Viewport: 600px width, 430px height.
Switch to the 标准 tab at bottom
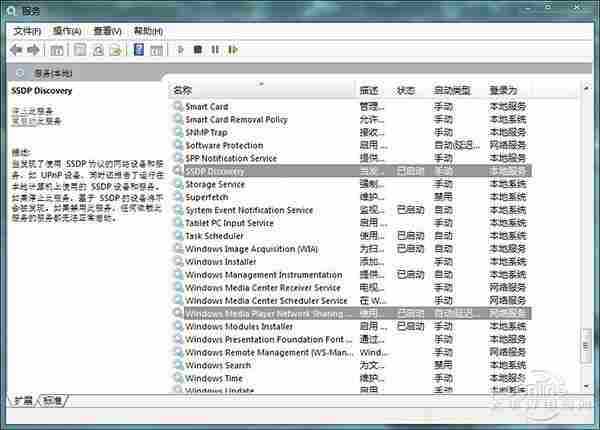tap(52, 400)
